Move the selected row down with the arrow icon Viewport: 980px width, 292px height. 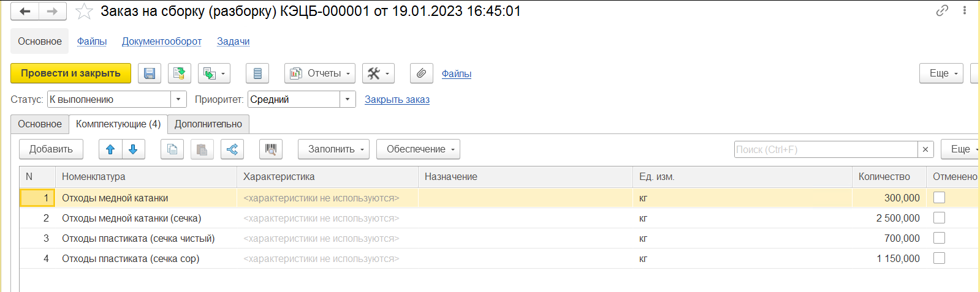pos(133,149)
